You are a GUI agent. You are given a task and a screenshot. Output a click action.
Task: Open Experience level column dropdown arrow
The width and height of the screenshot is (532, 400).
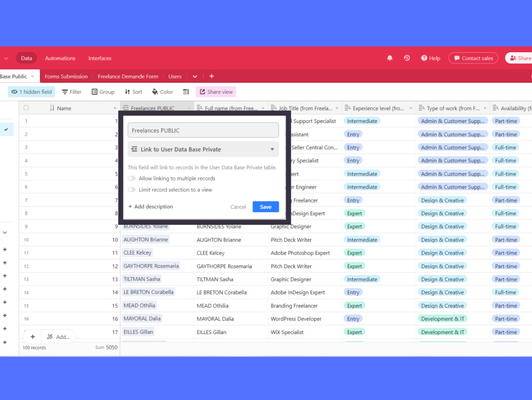(411, 108)
